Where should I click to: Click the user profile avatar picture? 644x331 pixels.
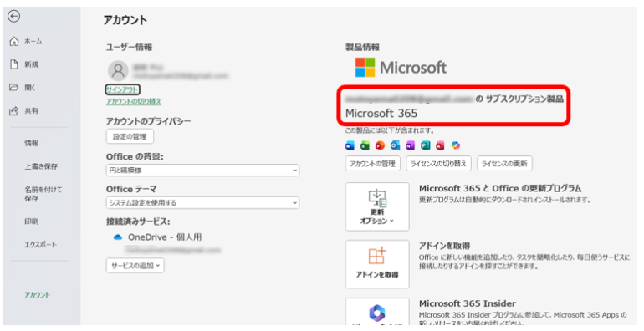tap(118, 71)
